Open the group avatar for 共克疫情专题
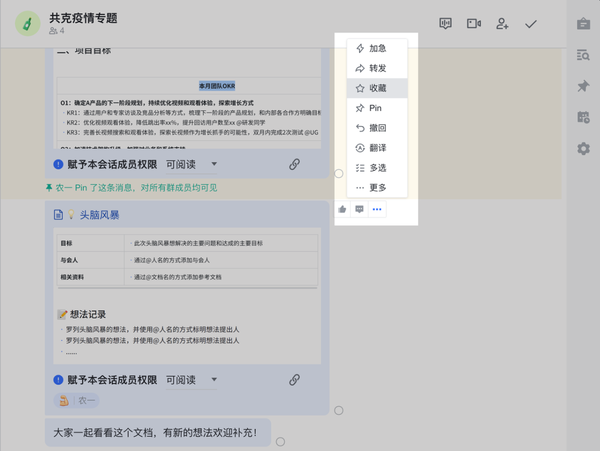This screenshot has width=600, height=451. [x=28, y=24]
